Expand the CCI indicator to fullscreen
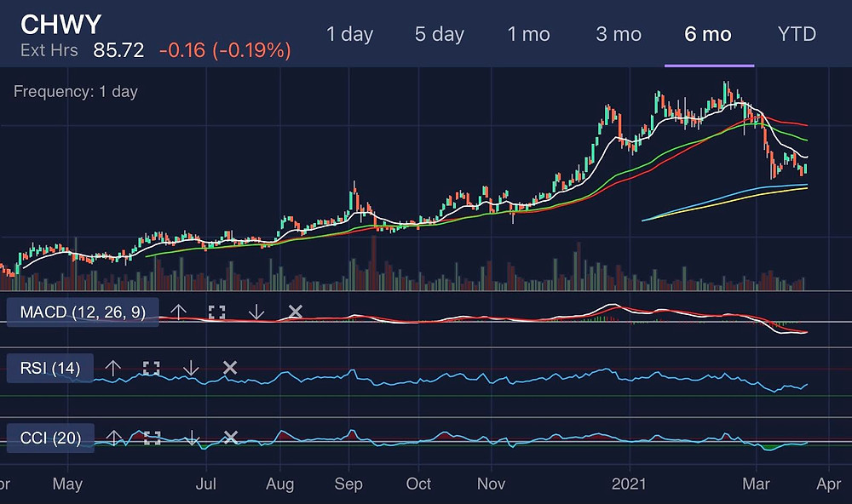 pyautogui.click(x=153, y=438)
